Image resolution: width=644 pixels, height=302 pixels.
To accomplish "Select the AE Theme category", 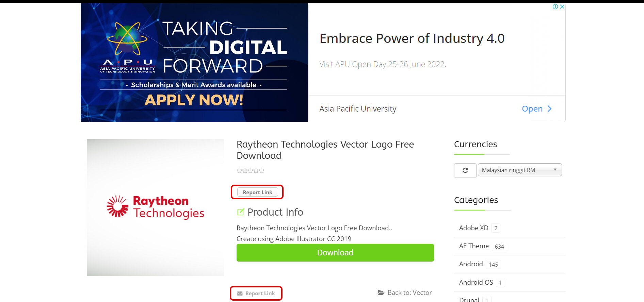I will tap(474, 246).
